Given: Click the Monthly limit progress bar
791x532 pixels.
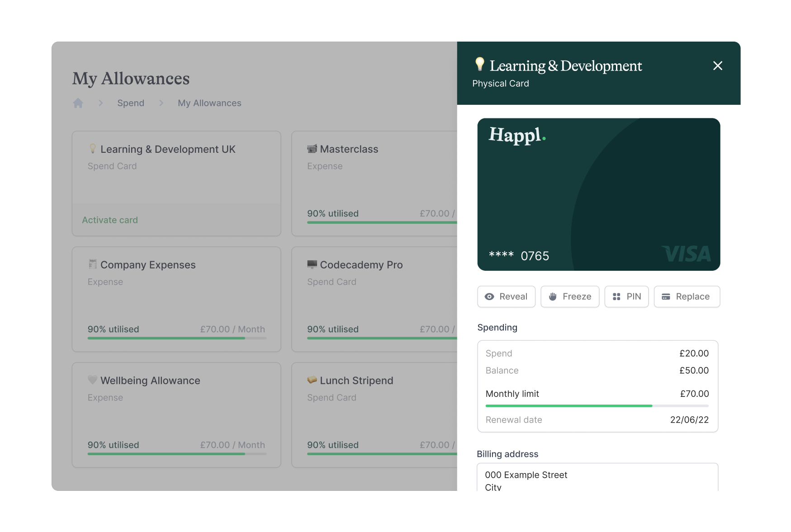Looking at the screenshot, I should click(x=597, y=406).
